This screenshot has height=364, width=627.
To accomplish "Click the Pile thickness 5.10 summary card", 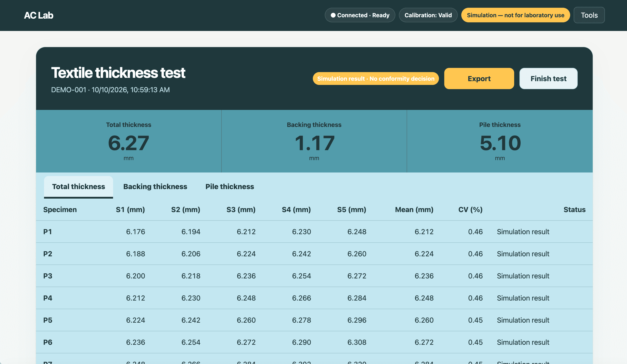I will [500, 141].
